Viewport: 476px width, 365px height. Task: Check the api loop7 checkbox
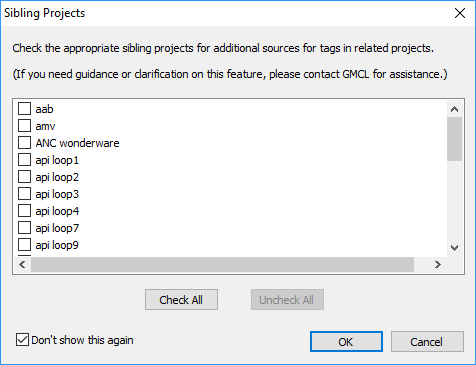click(x=24, y=228)
